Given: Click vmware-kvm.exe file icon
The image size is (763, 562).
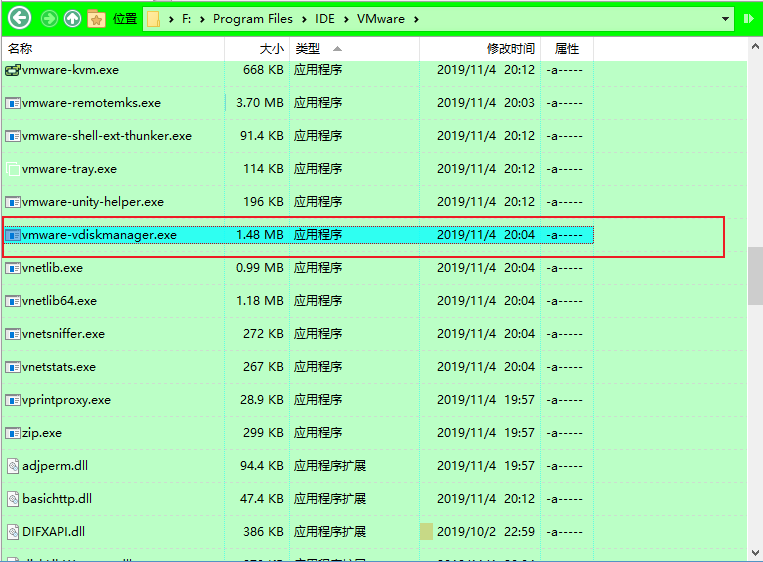Looking at the screenshot, I should click(13, 70).
